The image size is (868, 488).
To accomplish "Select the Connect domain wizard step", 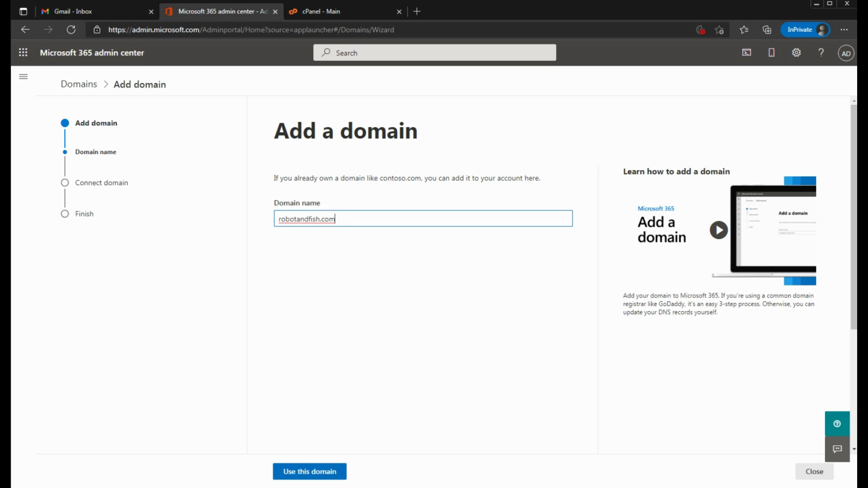I will pos(101,183).
